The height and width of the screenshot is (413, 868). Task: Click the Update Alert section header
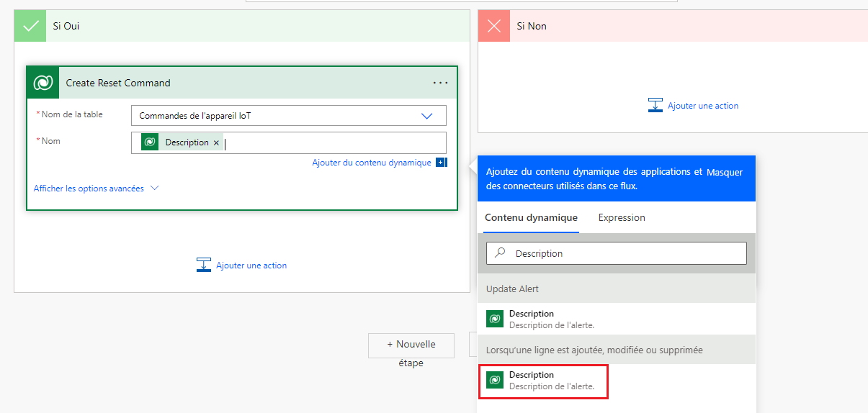pyautogui.click(x=617, y=289)
